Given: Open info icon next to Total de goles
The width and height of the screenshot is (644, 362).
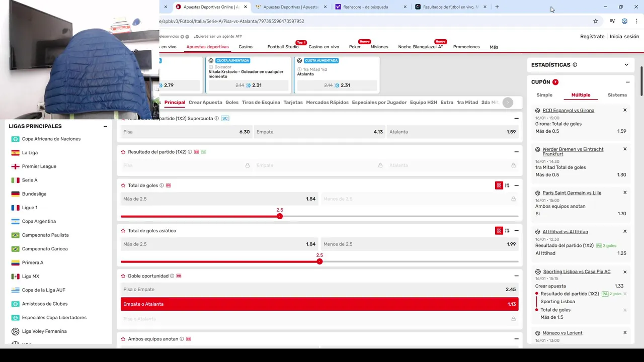Looking at the screenshot, I should pos(162,186).
